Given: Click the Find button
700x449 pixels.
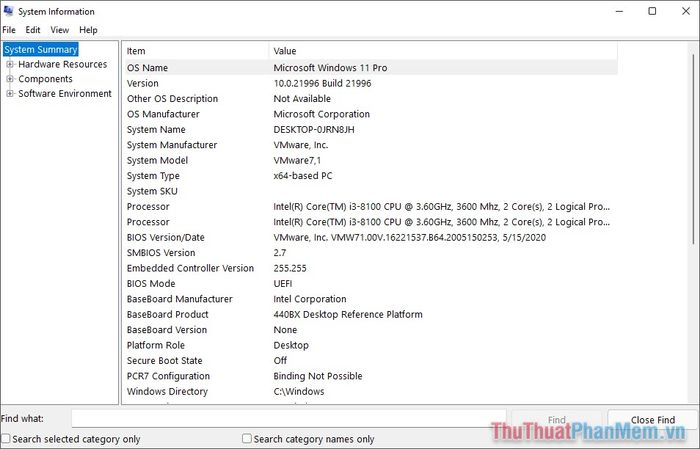Looking at the screenshot, I should [556, 420].
